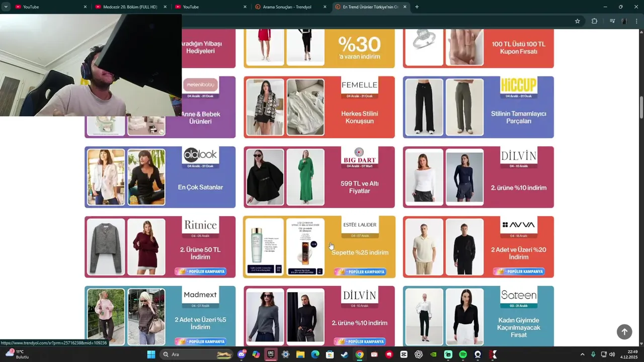Click the taskbar search box Ara

click(x=197, y=354)
